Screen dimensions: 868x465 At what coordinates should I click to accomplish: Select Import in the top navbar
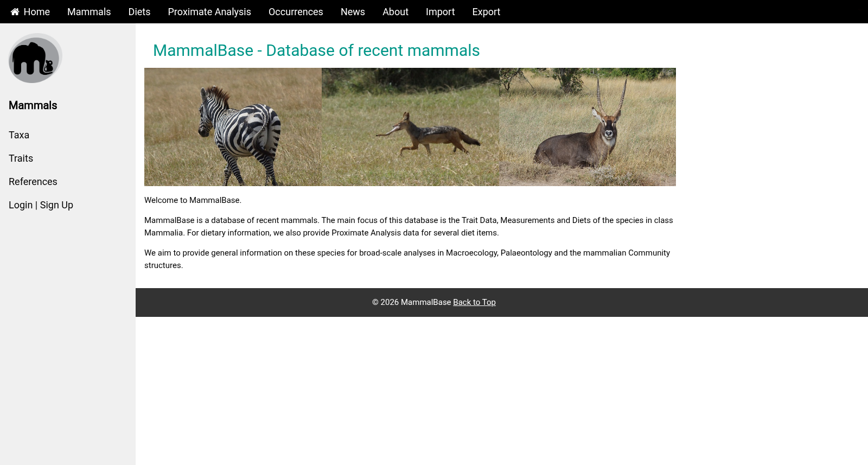tap(440, 11)
